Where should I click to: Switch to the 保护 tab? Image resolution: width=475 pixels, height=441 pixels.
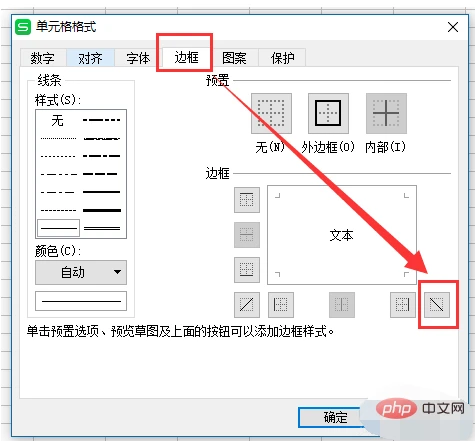click(282, 58)
